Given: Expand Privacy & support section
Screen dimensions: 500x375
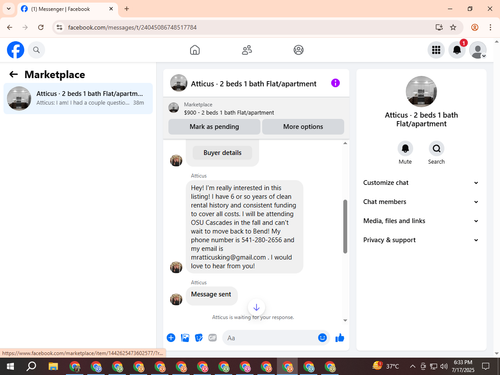Looking at the screenshot, I should point(421,240).
